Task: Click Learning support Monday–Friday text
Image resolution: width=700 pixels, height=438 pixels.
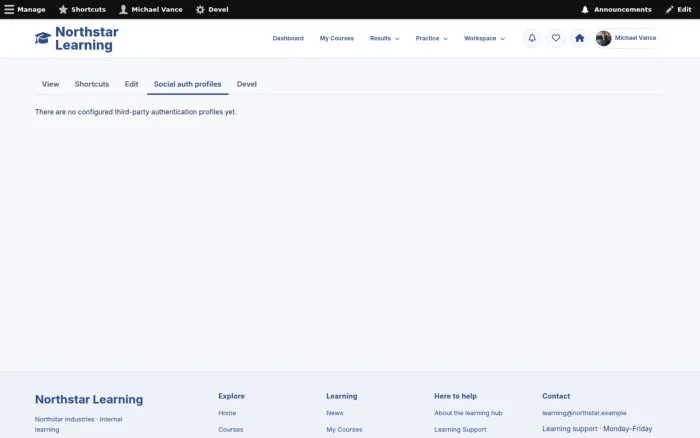Action: (x=597, y=429)
